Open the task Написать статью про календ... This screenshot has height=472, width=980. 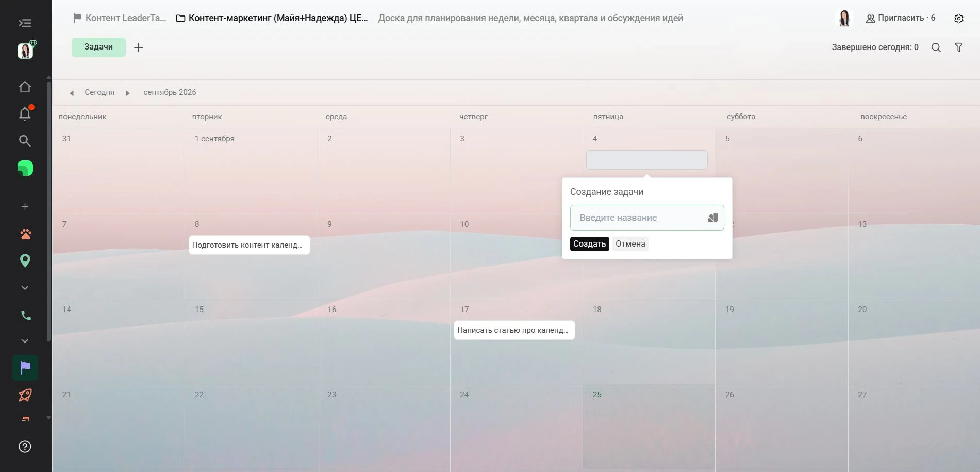pos(514,330)
